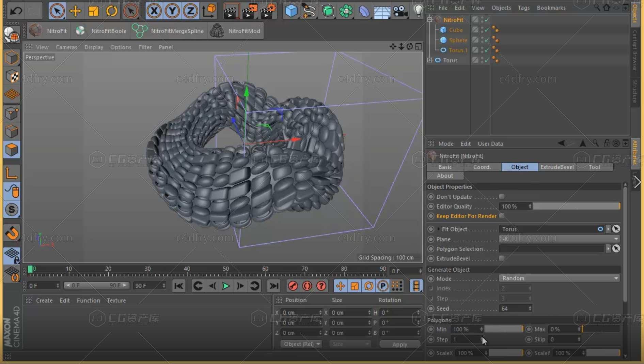
Task: Select the Sphere object row
Action: 458,40
